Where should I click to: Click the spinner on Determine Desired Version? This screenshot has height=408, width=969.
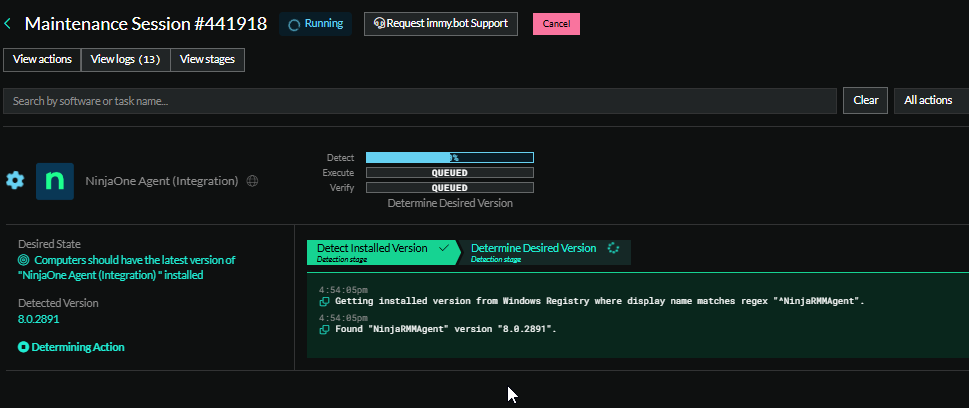pos(613,248)
